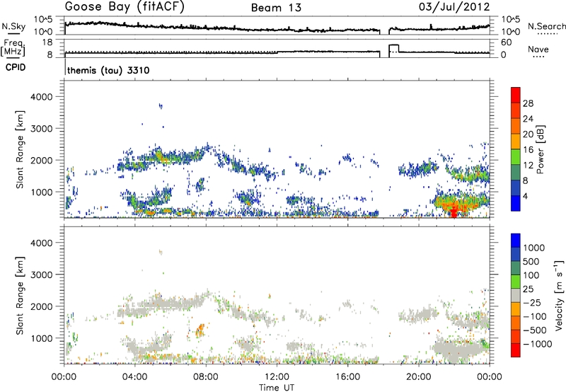Image resolution: width=566 pixels, height=392 pixels.
Task: Click the '04:00' time axis tick label
Action: click(134, 377)
